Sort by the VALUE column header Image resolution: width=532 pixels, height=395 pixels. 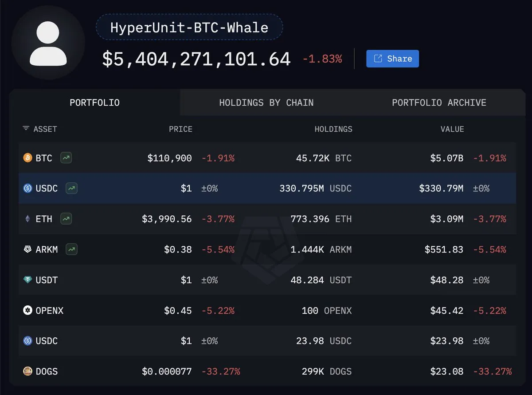pos(452,129)
